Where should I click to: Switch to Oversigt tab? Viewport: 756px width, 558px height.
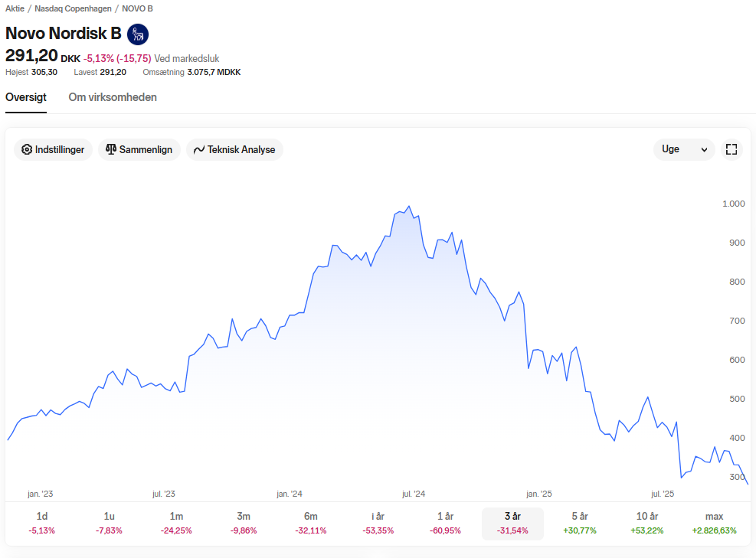tap(26, 97)
